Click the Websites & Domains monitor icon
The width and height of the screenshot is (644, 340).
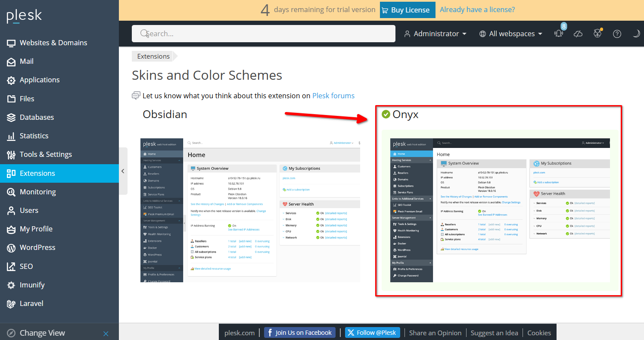[x=11, y=43]
